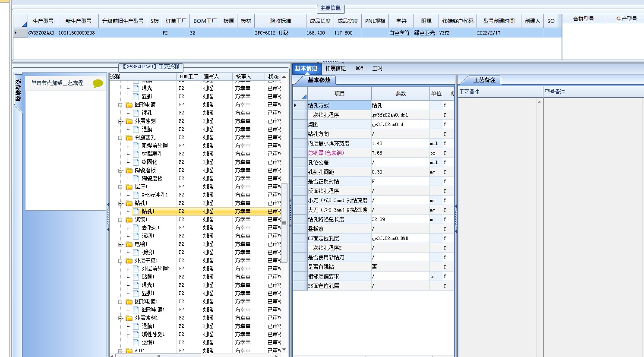Click the document icon next to 去毛刺1

tap(136, 227)
